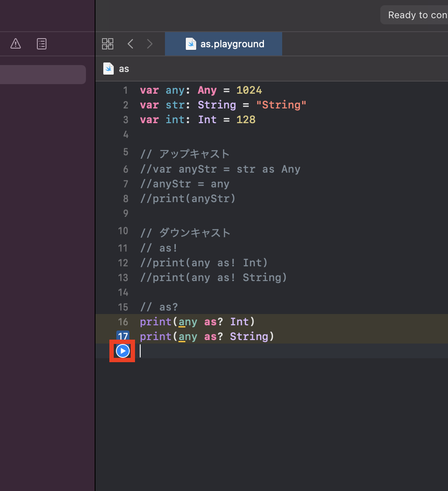Viewport: 448px width, 491px height.
Task: Click the 'as' breadcrumb in jump bar
Action: point(124,69)
